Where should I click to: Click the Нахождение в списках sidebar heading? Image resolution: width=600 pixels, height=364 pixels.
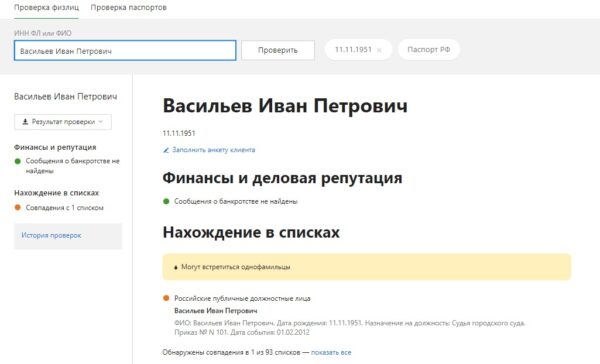pyautogui.click(x=57, y=193)
